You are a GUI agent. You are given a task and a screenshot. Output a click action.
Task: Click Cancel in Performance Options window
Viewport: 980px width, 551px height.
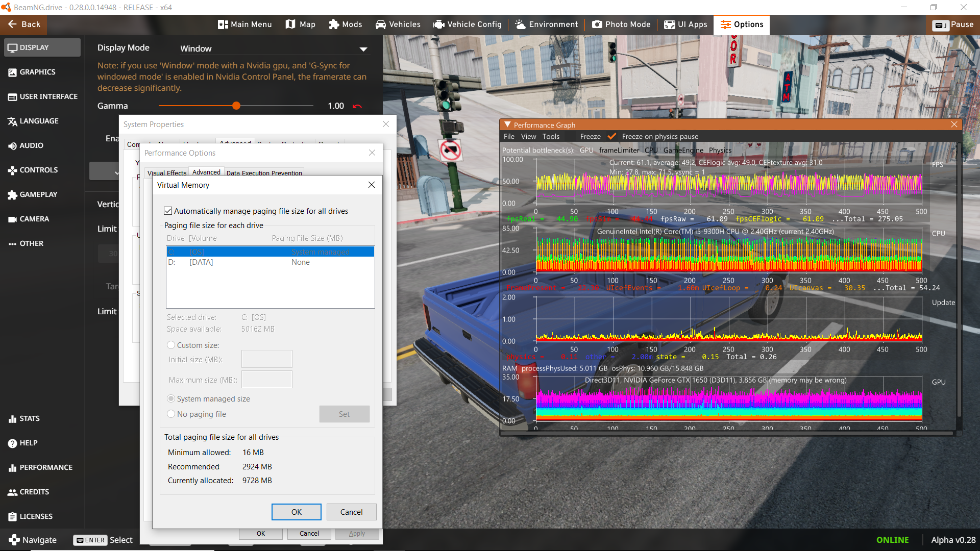309,534
